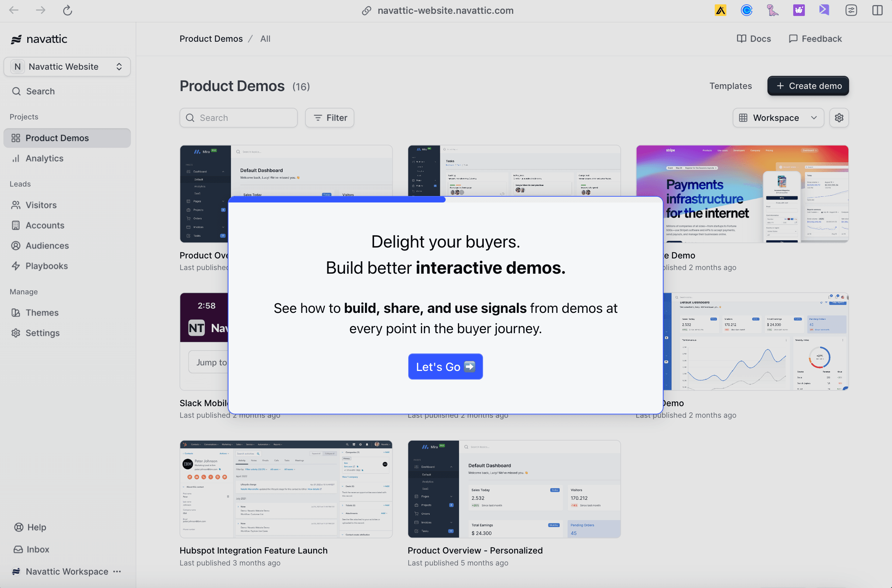Open the Docs page

[x=754, y=38]
